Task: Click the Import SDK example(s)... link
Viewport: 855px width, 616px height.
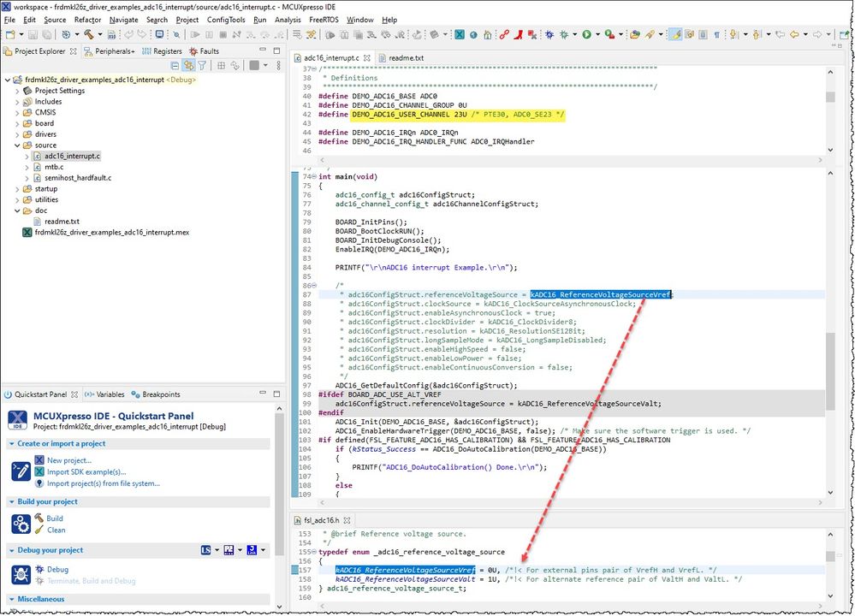Action: coord(86,472)
